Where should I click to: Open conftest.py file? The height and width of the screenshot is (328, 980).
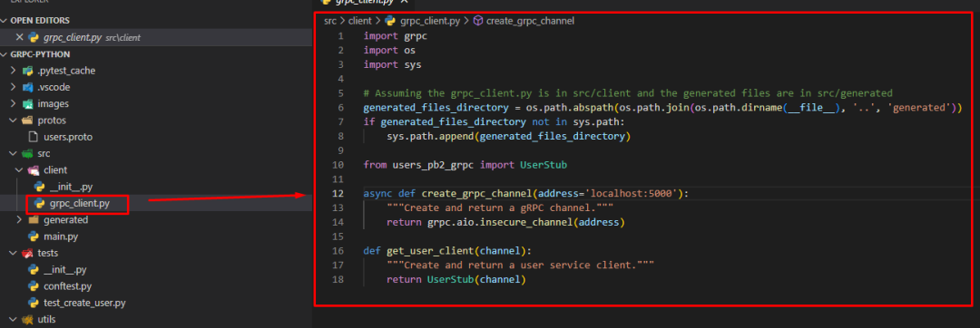pyautogui.click(x=67, y=286)
